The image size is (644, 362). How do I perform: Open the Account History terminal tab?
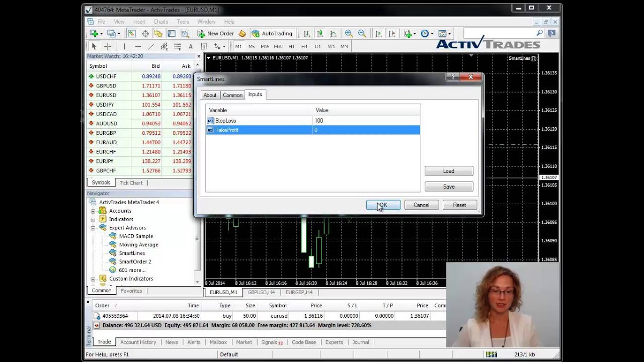click(138, 342)
